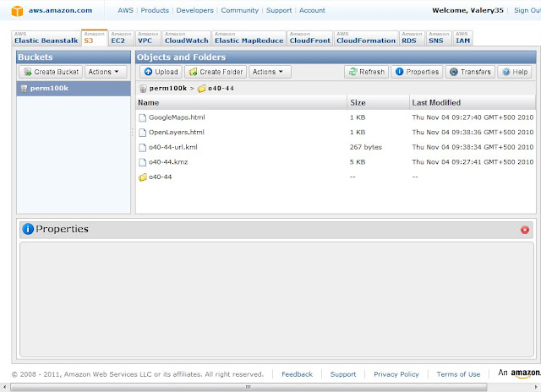
Task: Switch to the EC2 tab
Action: click(x=121, y=38)
